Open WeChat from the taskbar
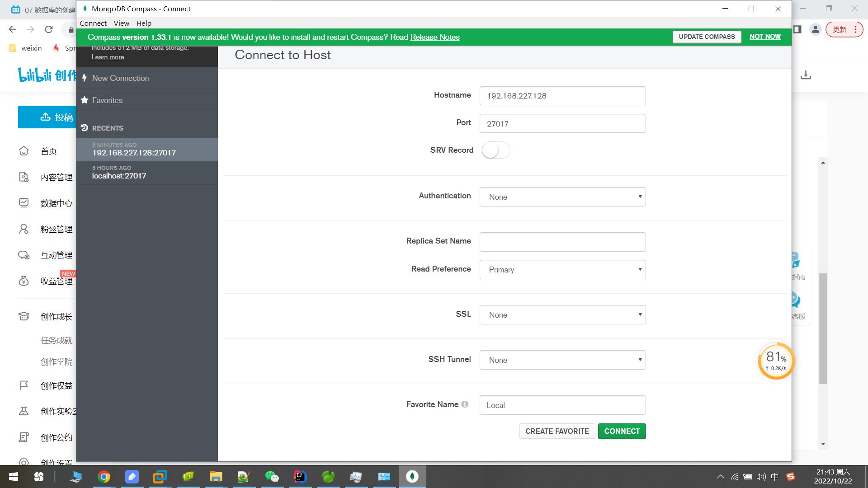This screenshot has width=868, height=488. (272, 476)
